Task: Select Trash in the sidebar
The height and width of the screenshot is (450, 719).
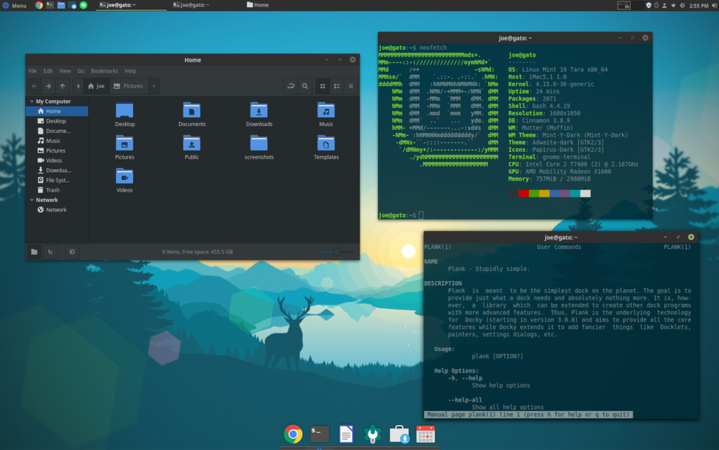Action: point(52,190)
